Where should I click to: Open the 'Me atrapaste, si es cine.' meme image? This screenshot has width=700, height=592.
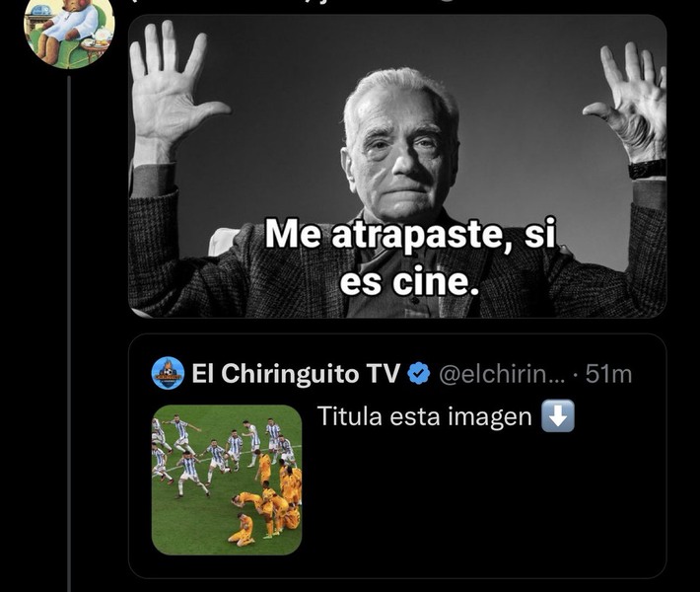click(x=397, y=166)
